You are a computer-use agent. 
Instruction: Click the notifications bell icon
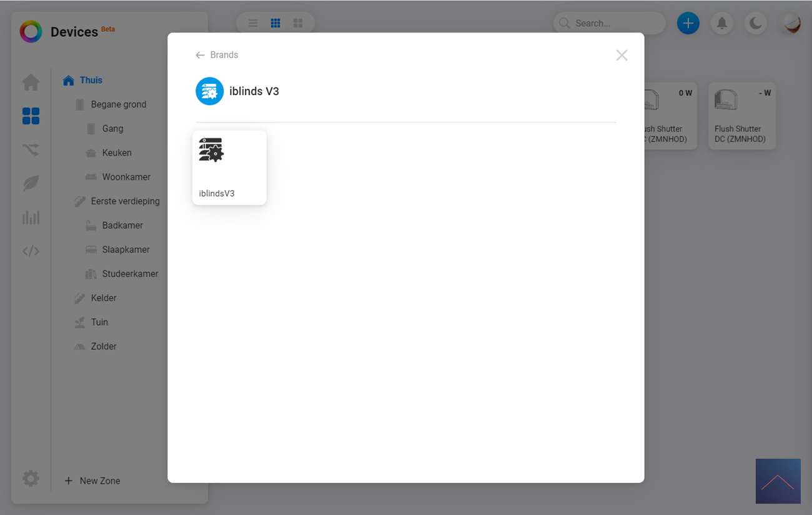pyautogui.click(x=722, y=23)
